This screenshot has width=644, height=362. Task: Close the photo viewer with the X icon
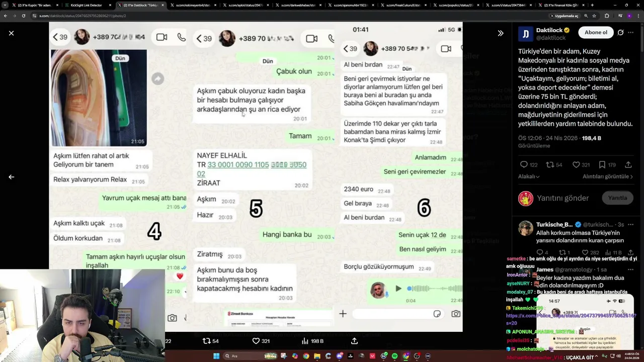[11, 33]
